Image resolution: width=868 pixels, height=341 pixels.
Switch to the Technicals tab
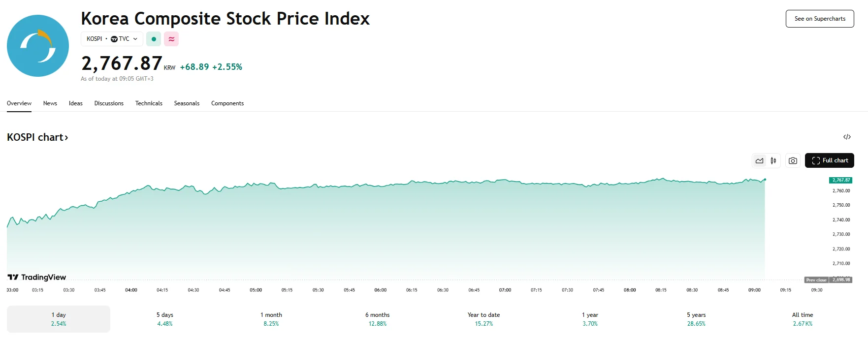(149, 103)
